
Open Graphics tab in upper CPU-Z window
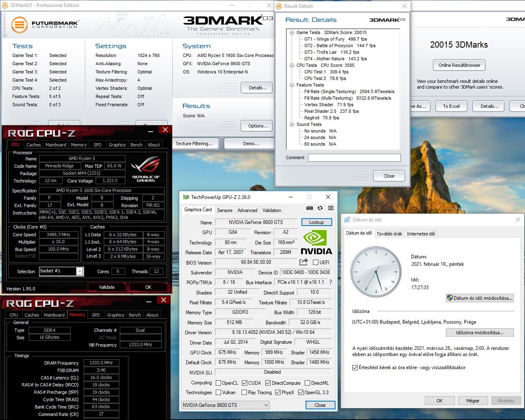pyautogui.click(x=117, y=145)
